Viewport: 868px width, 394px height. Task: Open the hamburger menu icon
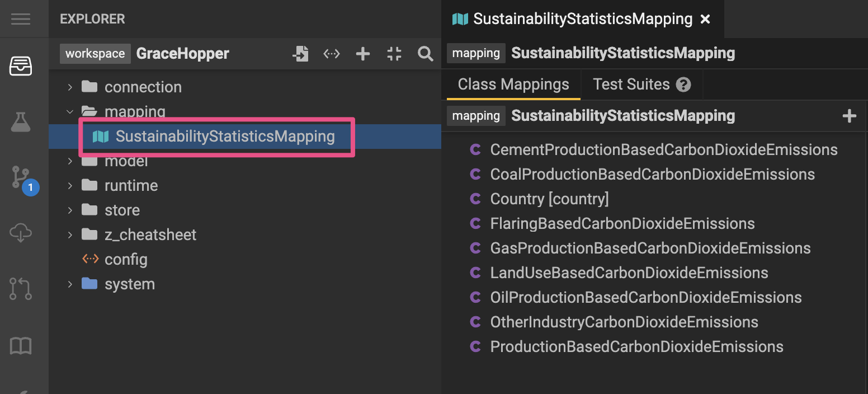click(21, 19)
